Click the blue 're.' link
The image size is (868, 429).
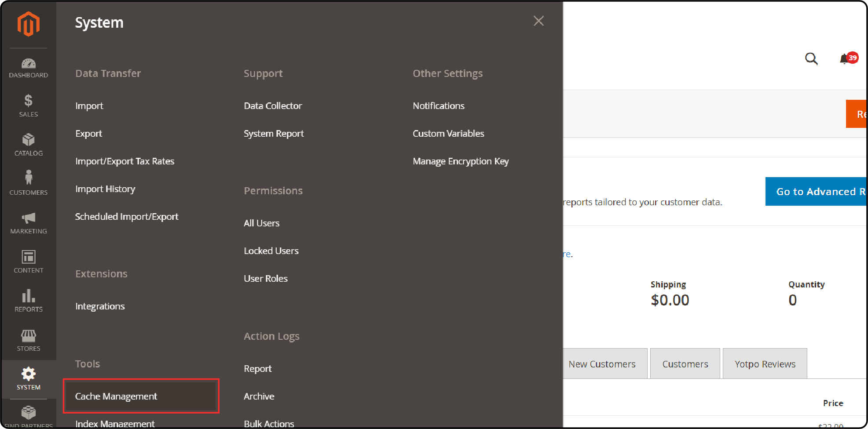point(568,254)
